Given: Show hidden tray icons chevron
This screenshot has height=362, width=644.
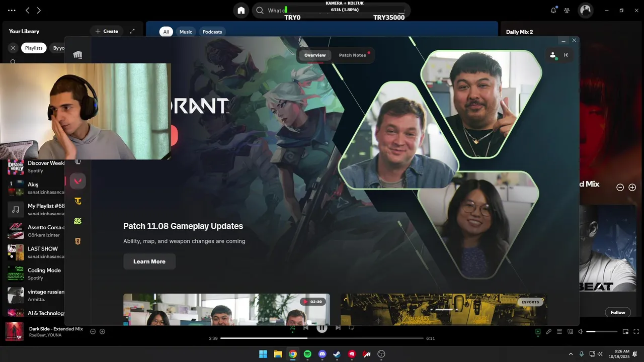Looking at the screenshot, I should (x=571, y=354).
